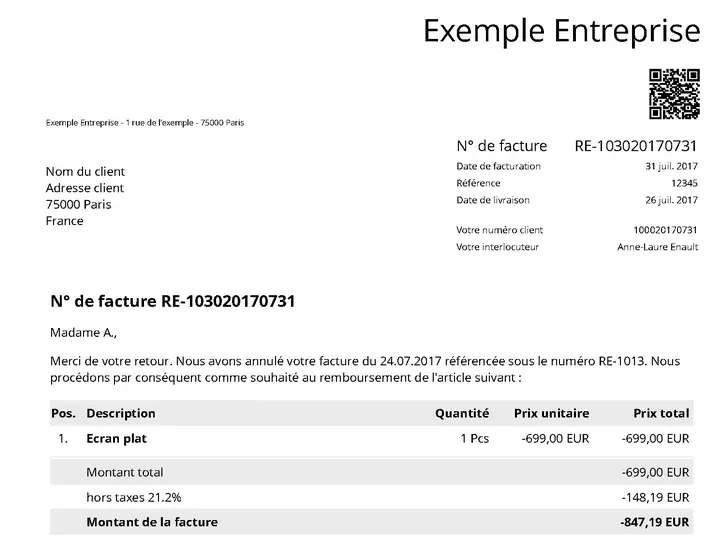Click the quantity 1 Pcs cell
This screenshot has width=727, height=552.
tap(474, 438)
